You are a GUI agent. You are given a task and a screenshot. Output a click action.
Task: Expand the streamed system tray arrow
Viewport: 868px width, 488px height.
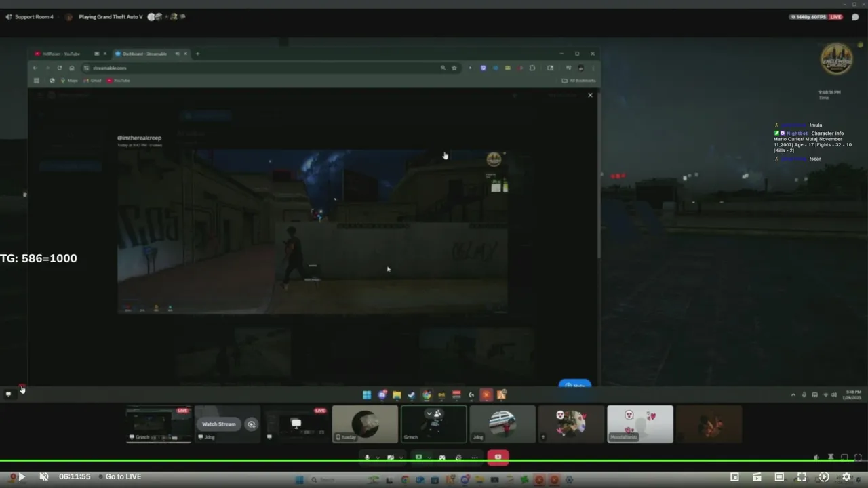pos(793,394)
